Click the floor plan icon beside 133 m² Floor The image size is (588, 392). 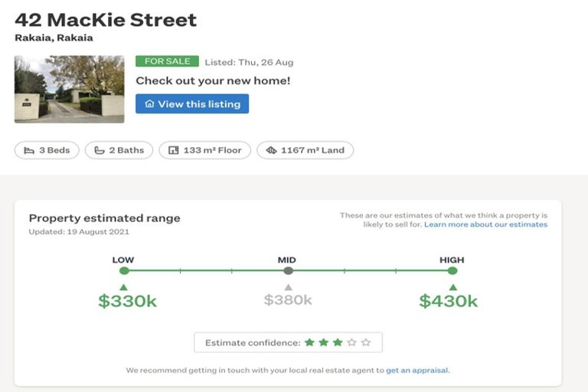[x=173, y=151]
